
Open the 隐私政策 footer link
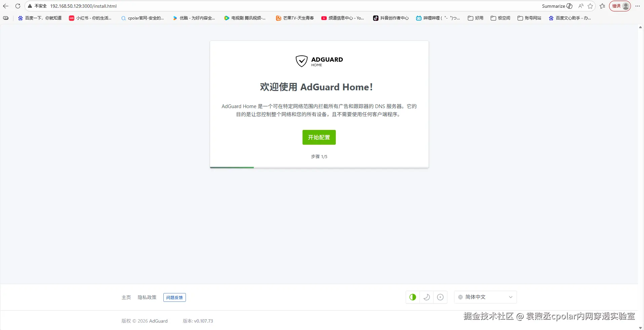coord(147,297)
